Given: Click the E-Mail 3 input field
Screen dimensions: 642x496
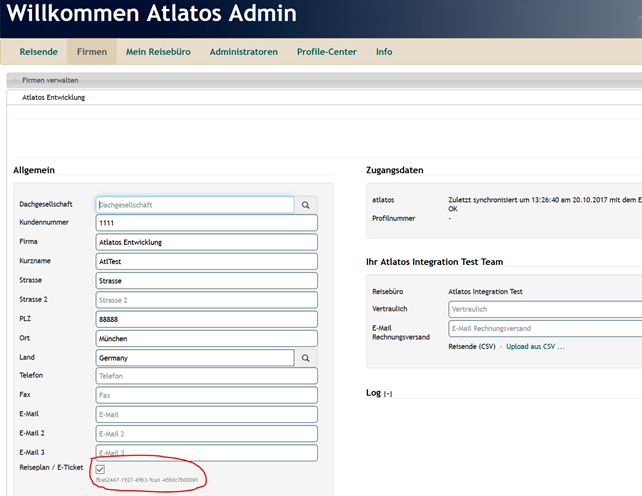Looking at the screenshot, I should tap(206, 453).
